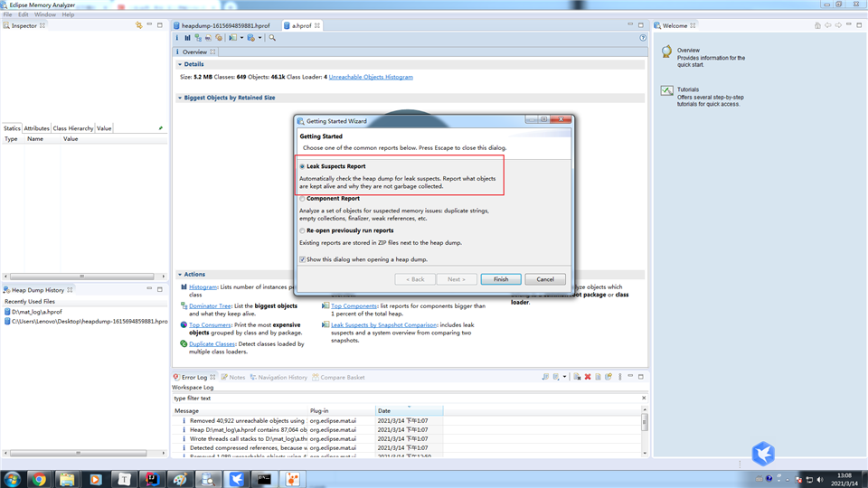Sort log by Date column header

pyautogui.click(x=409, y=410)
